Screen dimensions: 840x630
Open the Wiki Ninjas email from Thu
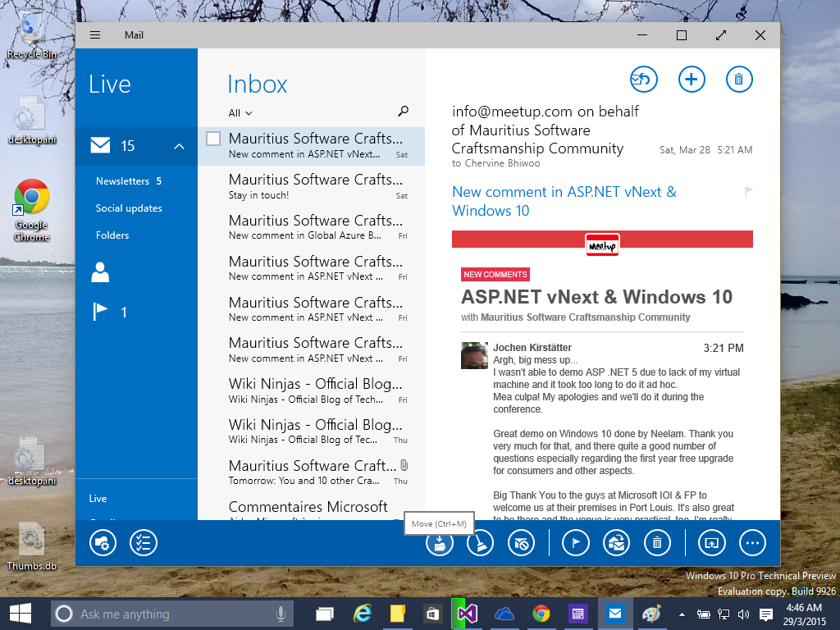pyautogui.click(x=311, y=431)
